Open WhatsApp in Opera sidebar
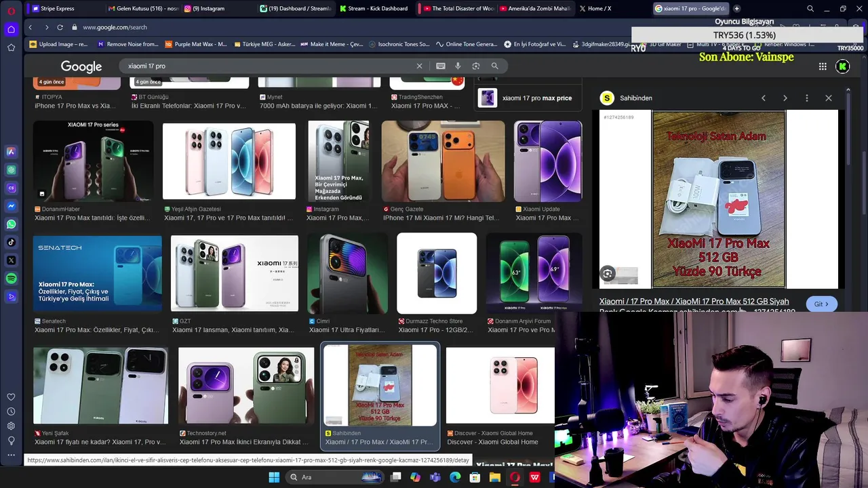Viewport: 868px width, 488px height. pyautogui.click(x=12, y=224)
